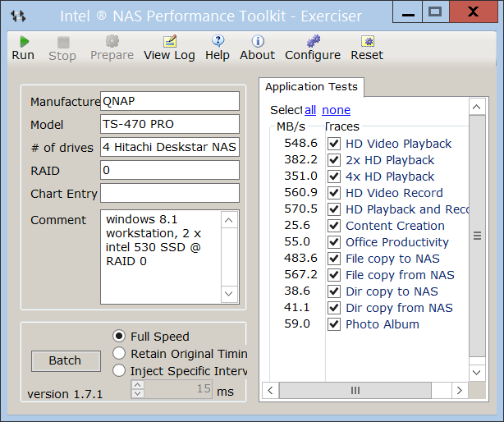
Task: Decrease the ms interval with down stepper
Action: (138, 393)
